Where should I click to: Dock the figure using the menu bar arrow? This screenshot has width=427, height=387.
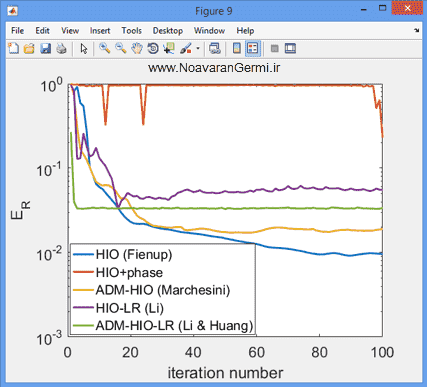coord(416,30)
